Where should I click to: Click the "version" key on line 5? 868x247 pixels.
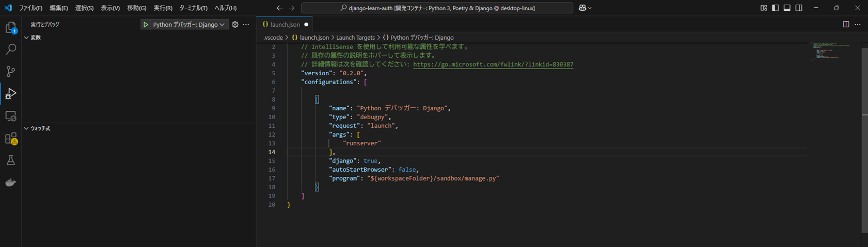316,73
